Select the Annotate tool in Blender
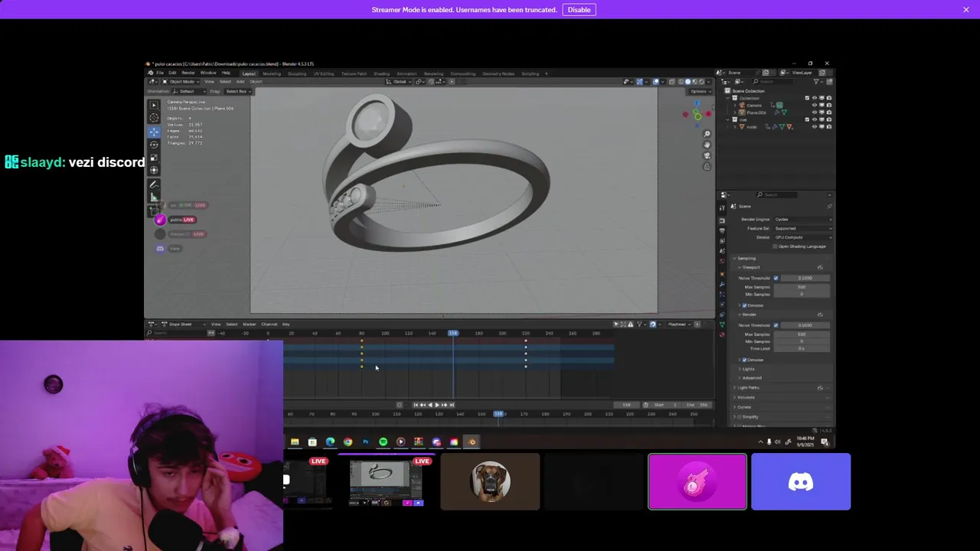This screenshot has height=551, width=980. [x=154, y=184]
